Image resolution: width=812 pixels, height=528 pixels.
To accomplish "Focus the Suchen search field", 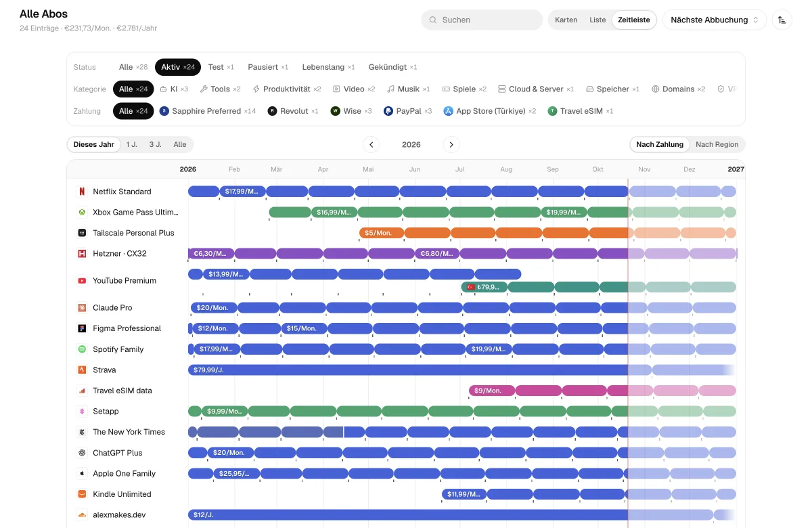I will pyautogui.click(x=482, y=20).
